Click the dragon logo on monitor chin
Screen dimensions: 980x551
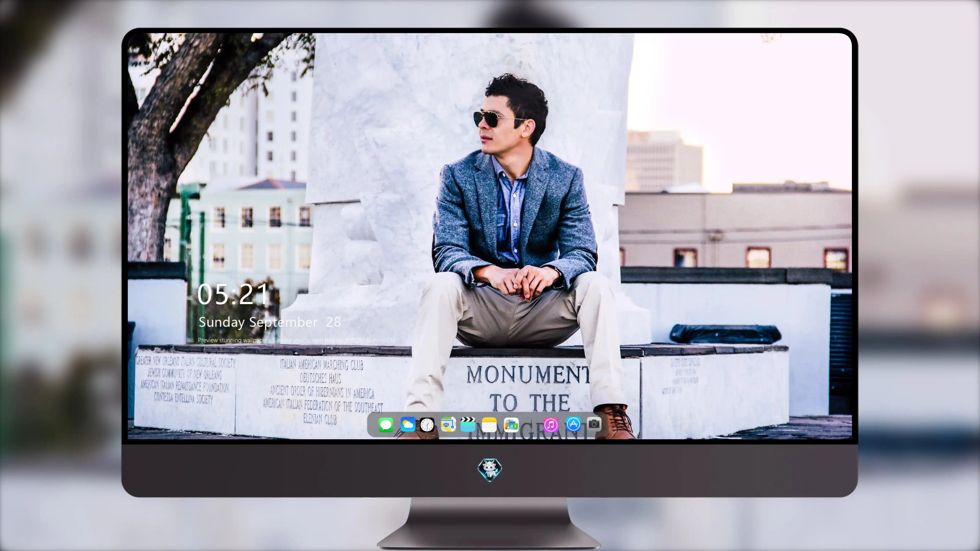click(x=490, y=470)
